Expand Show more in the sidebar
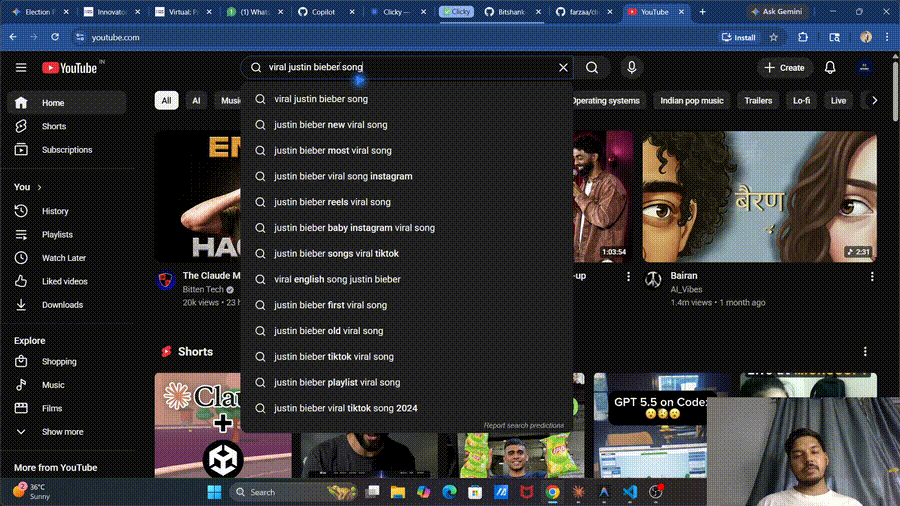The height and width of the screenshot is (506, 900). pos(66,432)
